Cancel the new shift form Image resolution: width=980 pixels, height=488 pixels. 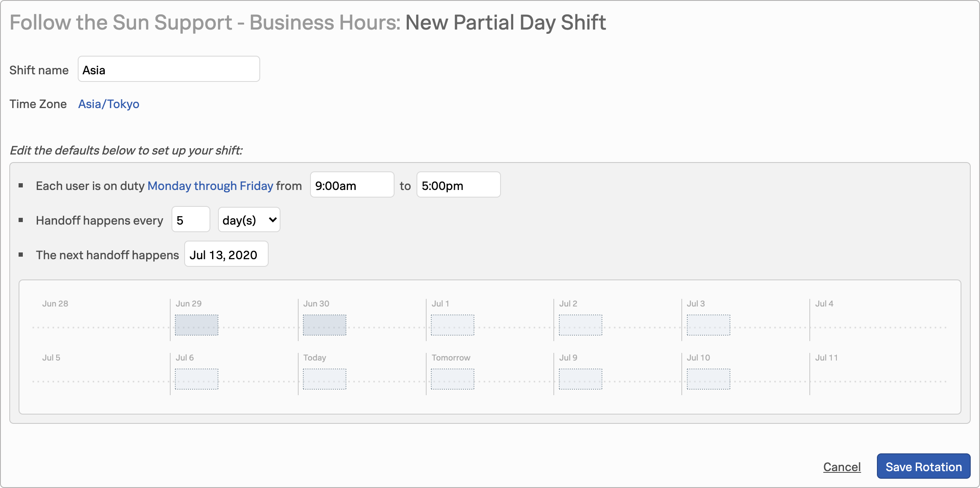pyautogui.click(x=841, y=467)
